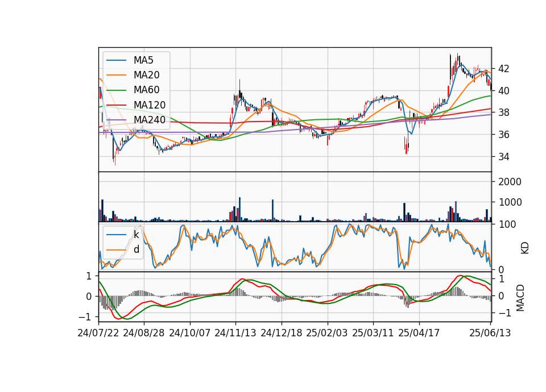Click the MACD left axis value −1
Viewport: 546px width, 392px height.
(85, 317)
